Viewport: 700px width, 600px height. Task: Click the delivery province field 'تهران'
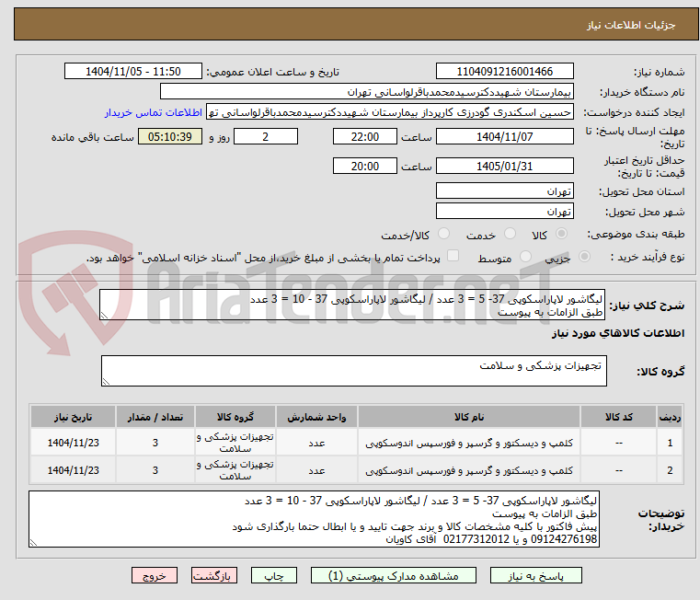(504, 191)
